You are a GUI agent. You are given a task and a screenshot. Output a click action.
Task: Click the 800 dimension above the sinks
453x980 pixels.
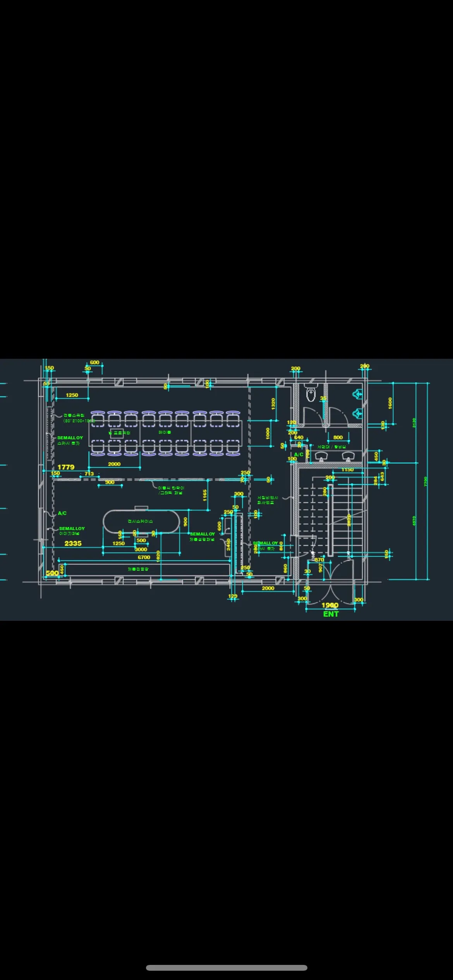point(338,437)
